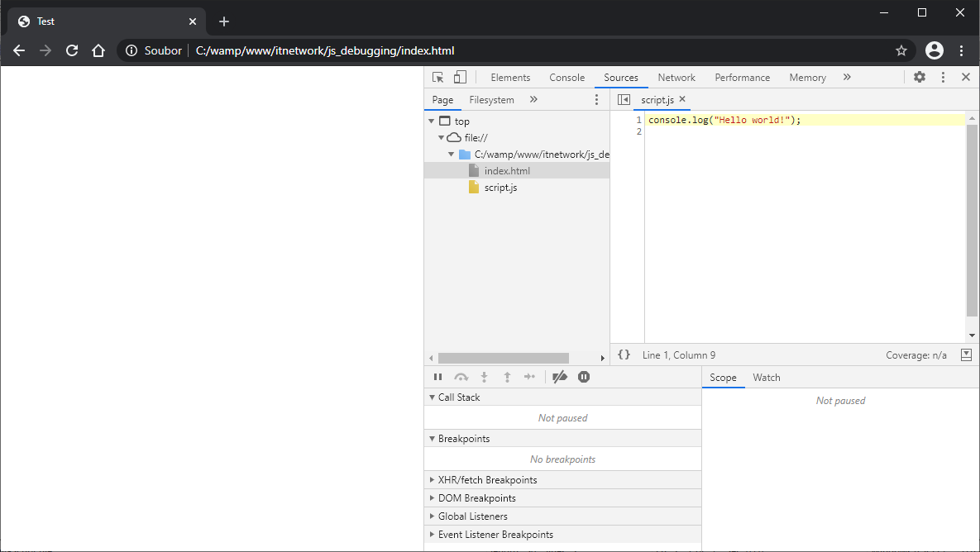
Task: Open the new tab plus button
Action: [x=224, y=21]
